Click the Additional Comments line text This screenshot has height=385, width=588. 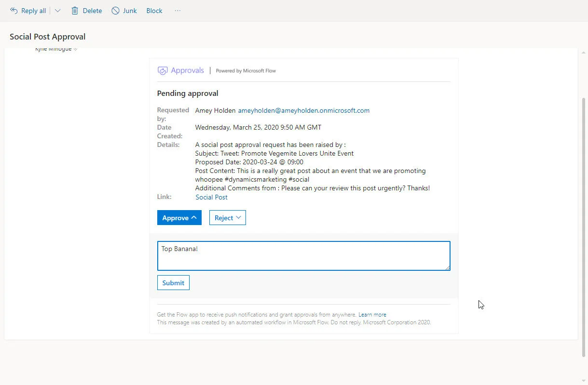click(x=313, y=188)
